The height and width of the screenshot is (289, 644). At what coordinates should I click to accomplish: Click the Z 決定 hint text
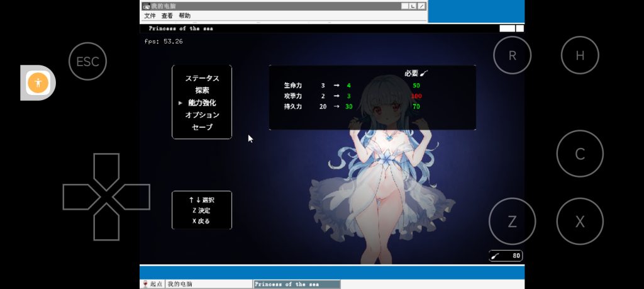click(202, 210)
